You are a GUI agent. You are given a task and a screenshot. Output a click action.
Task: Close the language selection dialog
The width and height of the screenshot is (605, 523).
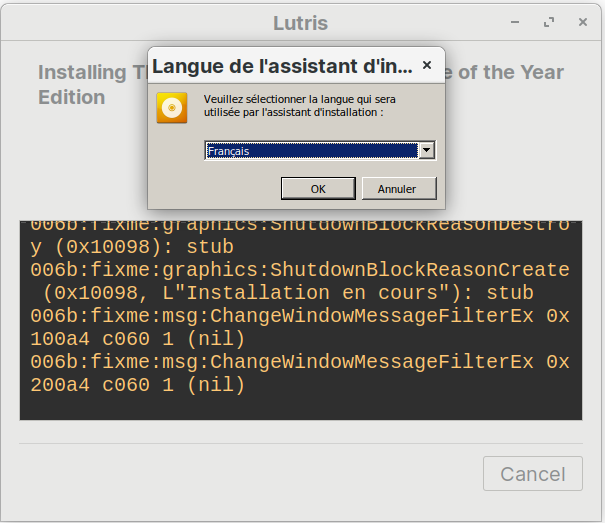pos(427,66)
